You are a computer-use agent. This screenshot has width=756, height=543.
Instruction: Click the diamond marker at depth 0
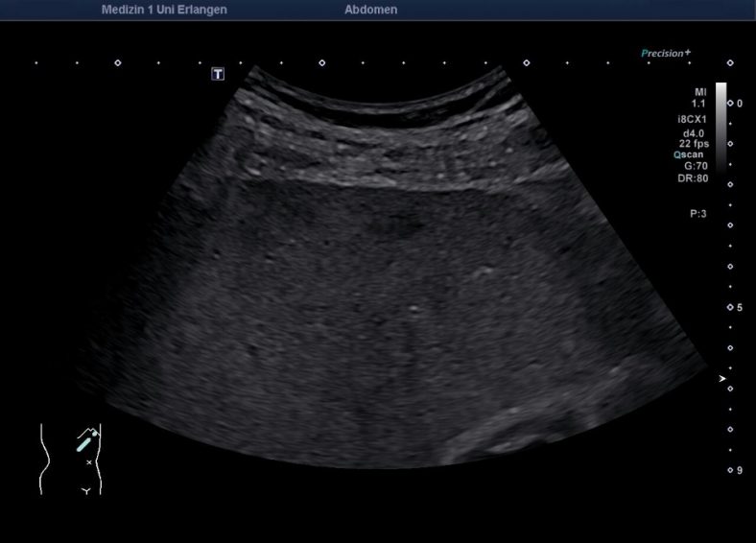[730, 102]
